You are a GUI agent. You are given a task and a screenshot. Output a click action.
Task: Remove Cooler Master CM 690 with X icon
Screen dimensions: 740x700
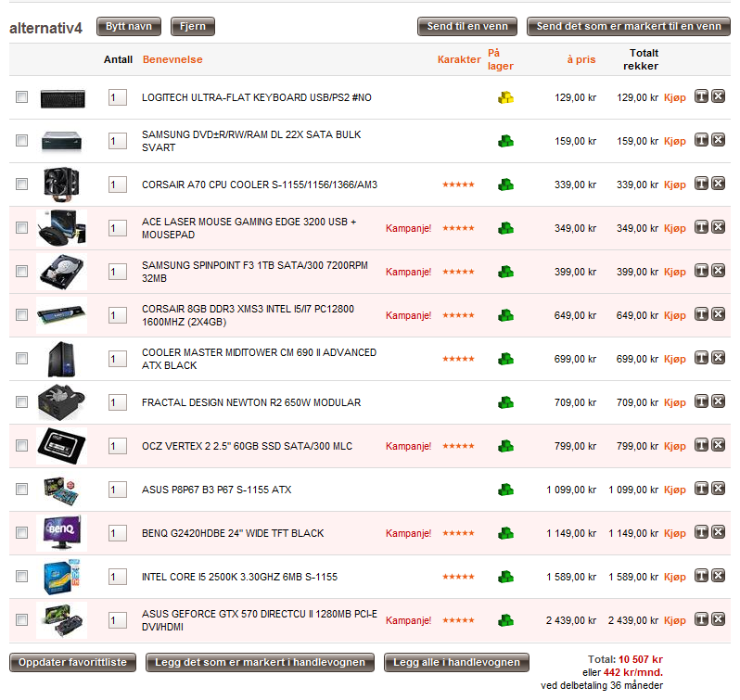pos(719,358)
